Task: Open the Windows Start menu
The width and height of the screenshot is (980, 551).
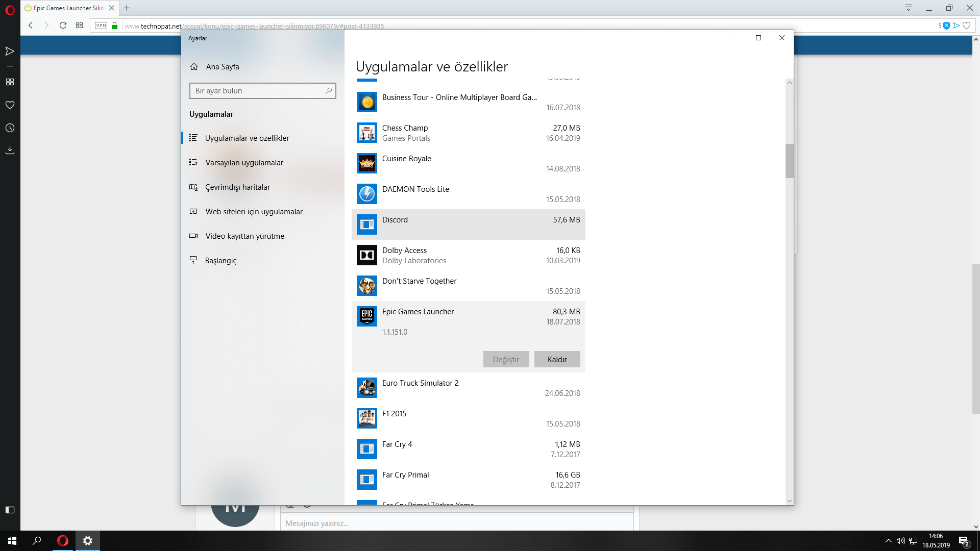Action: click(x=12, y=541)
